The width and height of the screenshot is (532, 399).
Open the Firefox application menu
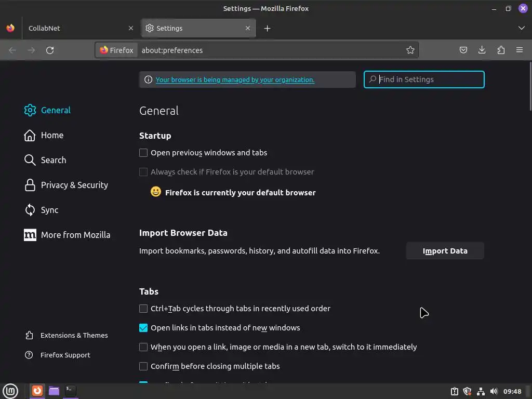pos(520,50)
